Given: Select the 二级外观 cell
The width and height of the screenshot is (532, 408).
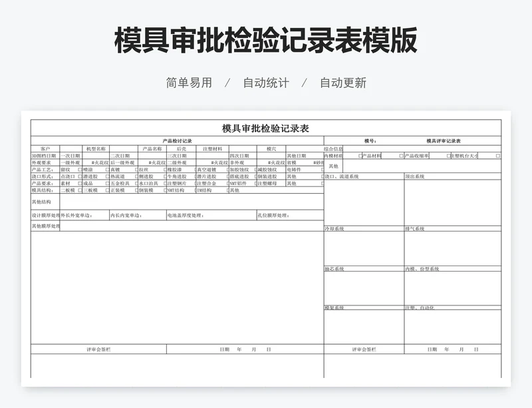Looking at the screenshot, I should tap(182, 162).
